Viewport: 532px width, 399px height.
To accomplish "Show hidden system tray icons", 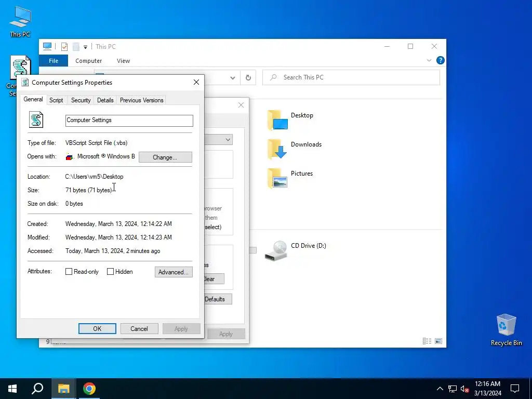I will pyautogui.click(x=440, y=389).
